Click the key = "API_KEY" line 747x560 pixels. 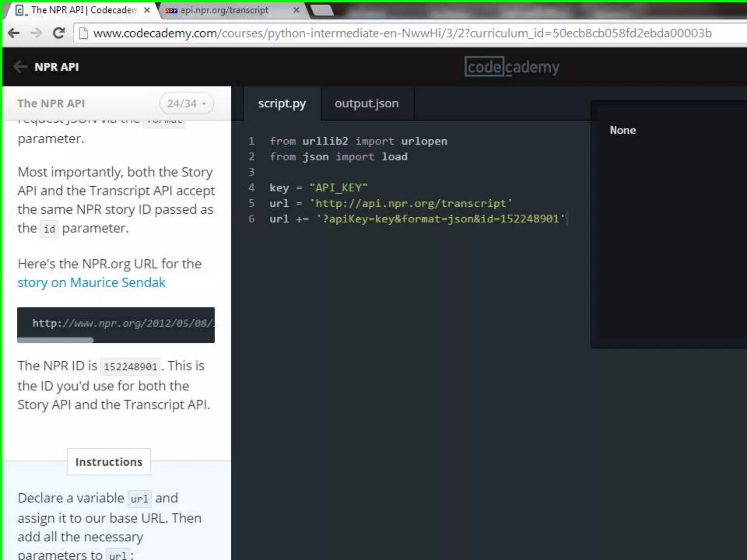[x=318, y=188]
